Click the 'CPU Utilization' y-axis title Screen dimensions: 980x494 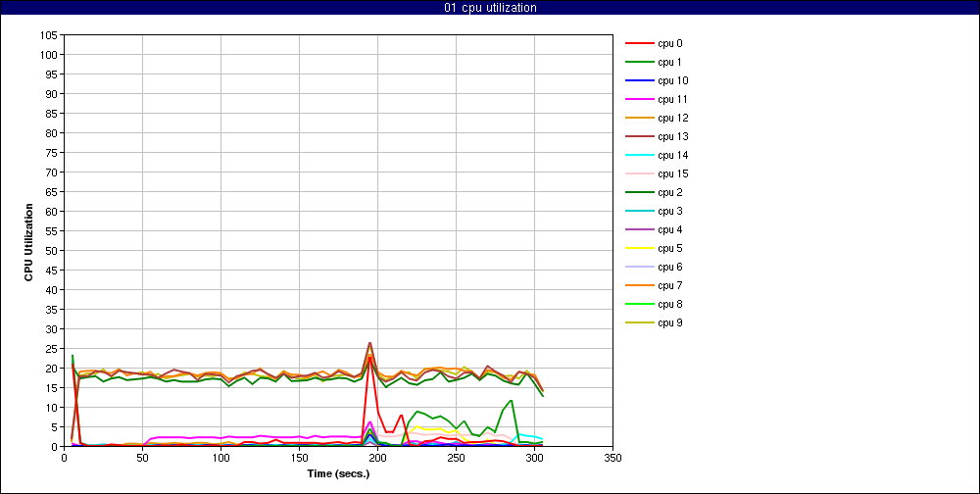click(28, 241)
